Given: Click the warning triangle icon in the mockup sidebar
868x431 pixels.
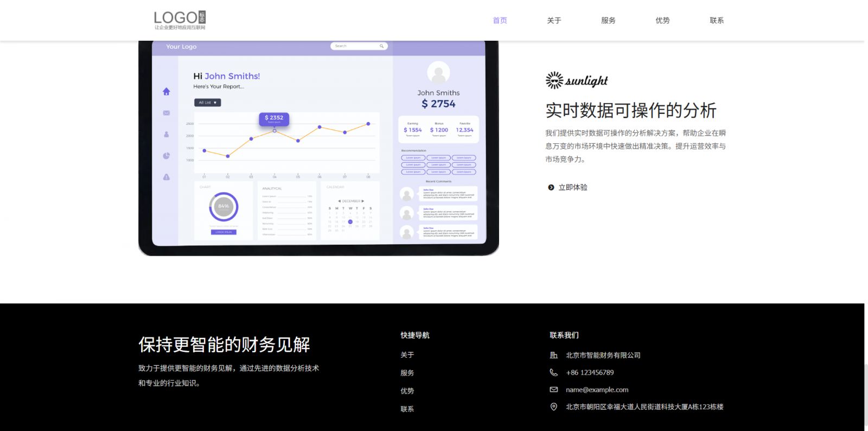Looking at the screenshot, I should 167,177.
